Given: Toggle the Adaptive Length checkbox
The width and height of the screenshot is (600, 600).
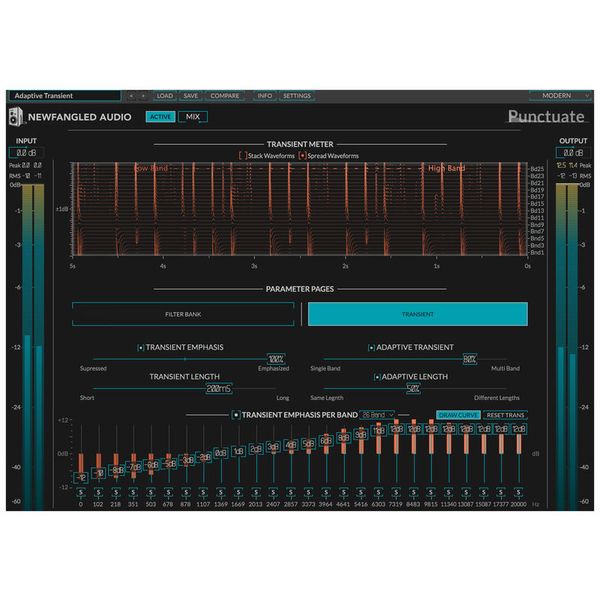Looking at the screenshot, I should coord(377,377).
